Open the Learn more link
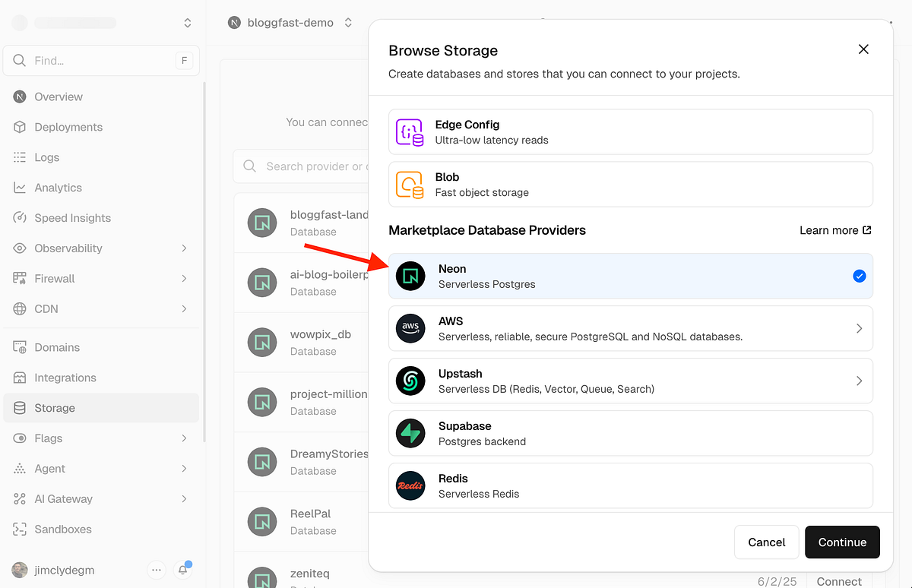Image resolution: width=912 pixels, height=588 pixels. [x=835, y=230]
